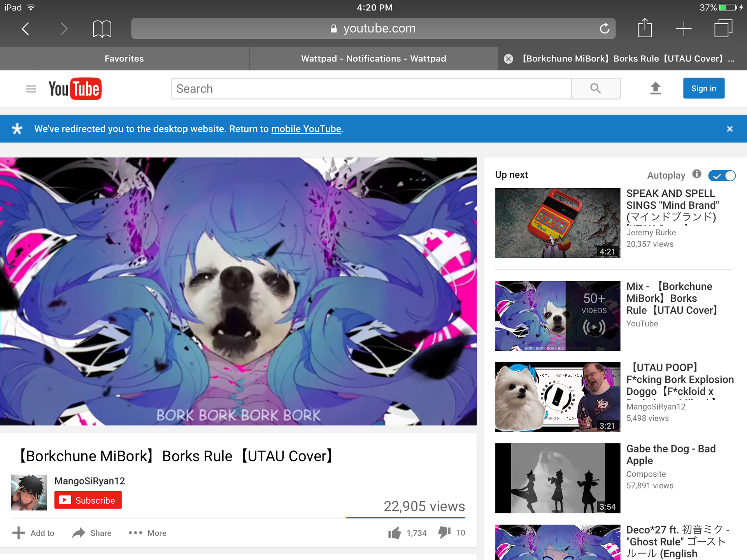Click the 22,905 views count
The image size is (747, 560).
coord(424,506)
